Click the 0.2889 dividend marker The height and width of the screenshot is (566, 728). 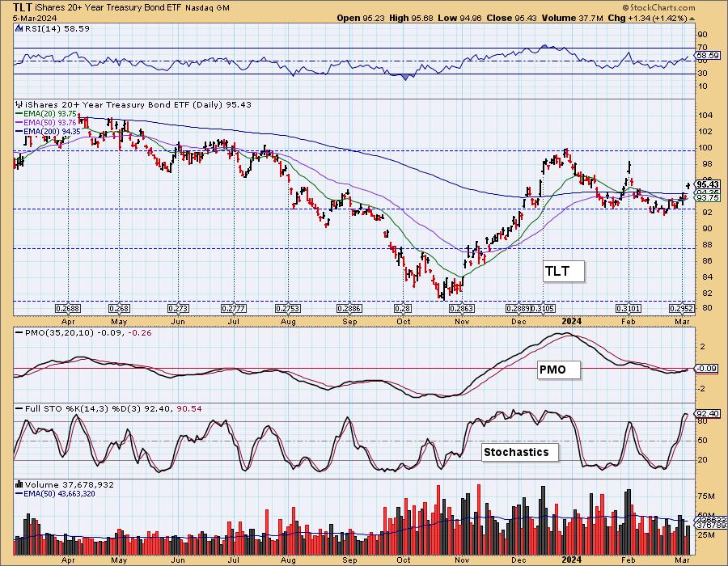coord(518,309)
